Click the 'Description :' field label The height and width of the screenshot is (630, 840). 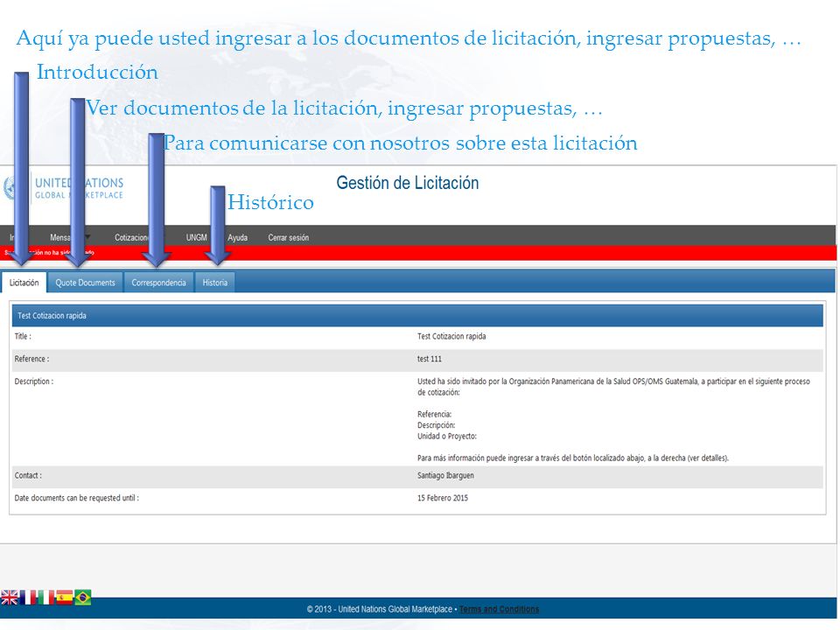[34, 381]
